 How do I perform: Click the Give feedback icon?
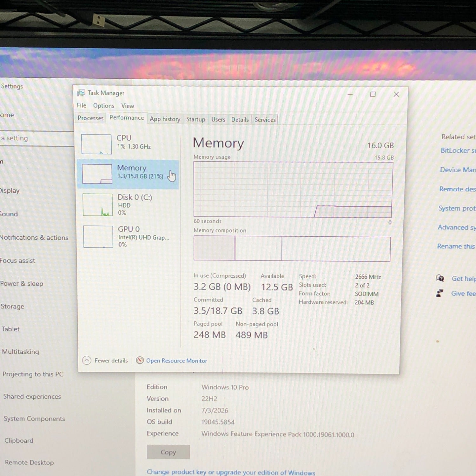(x=440, y=293)
